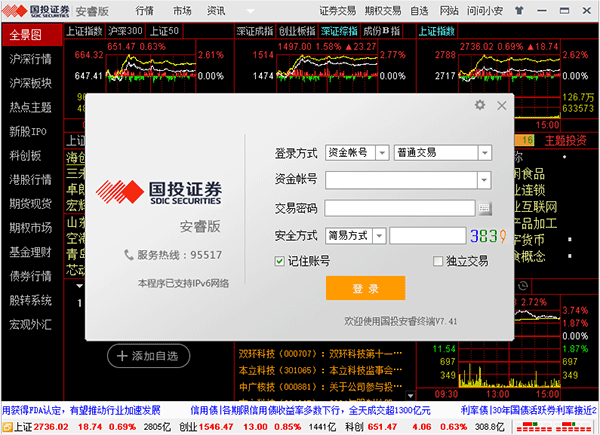Click 信用债 ticker headline
Viewport: 600px width, 435px height.
click(310, 411)
